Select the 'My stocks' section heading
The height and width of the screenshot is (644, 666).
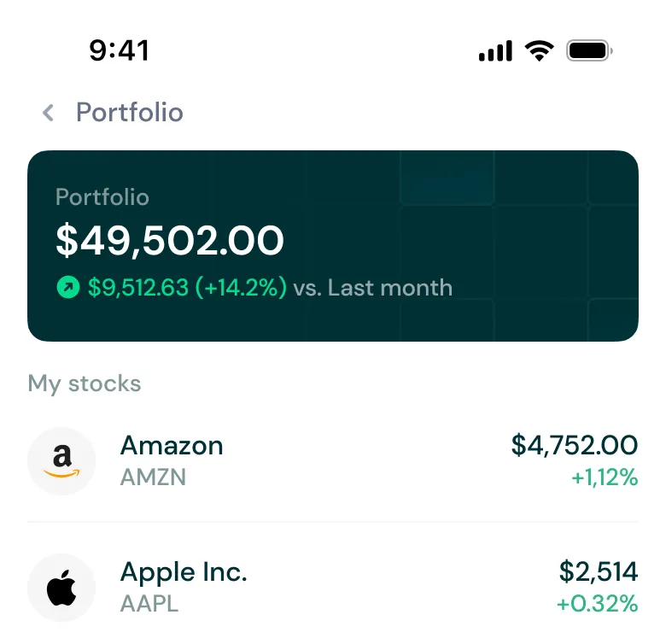click(85, 383)
